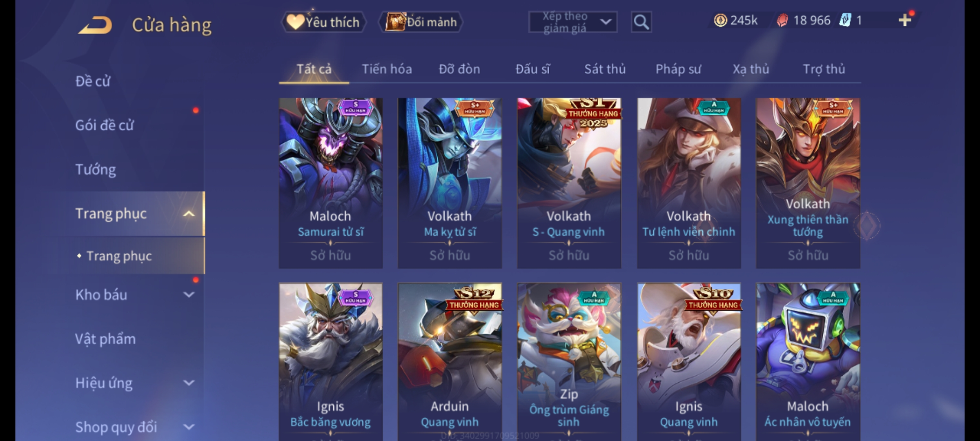Select the Pháp sư category tab

point(678,69)
